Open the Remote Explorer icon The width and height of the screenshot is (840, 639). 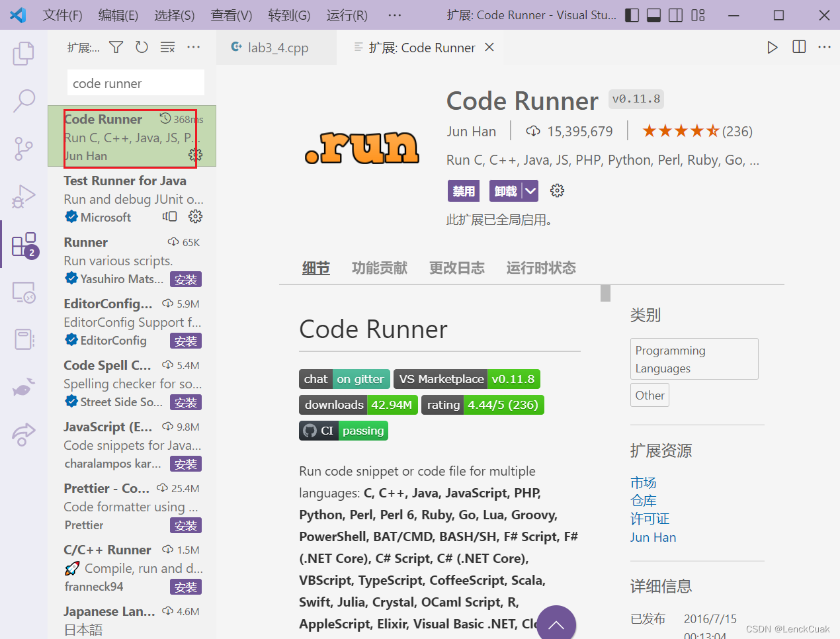click(x=24, y=292)
